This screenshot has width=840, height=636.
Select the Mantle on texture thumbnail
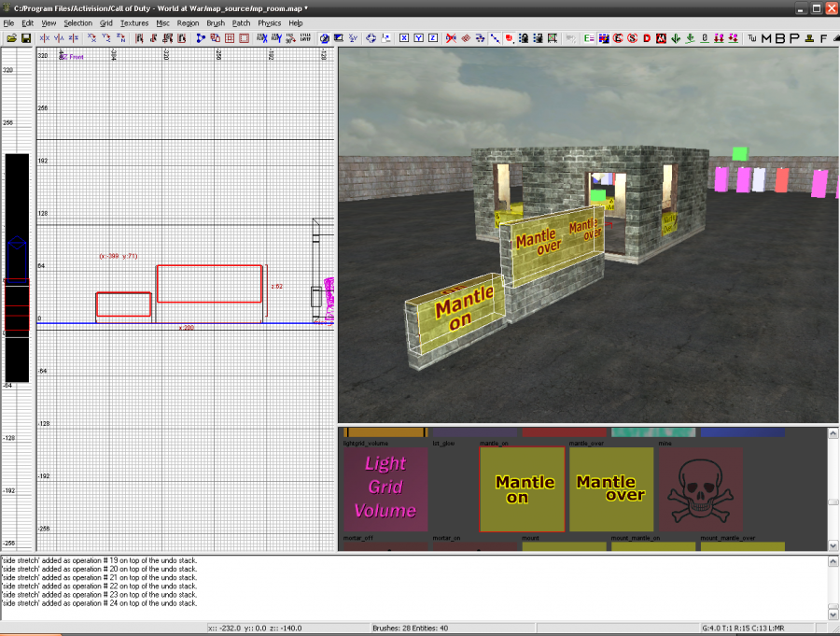(523, 489)
